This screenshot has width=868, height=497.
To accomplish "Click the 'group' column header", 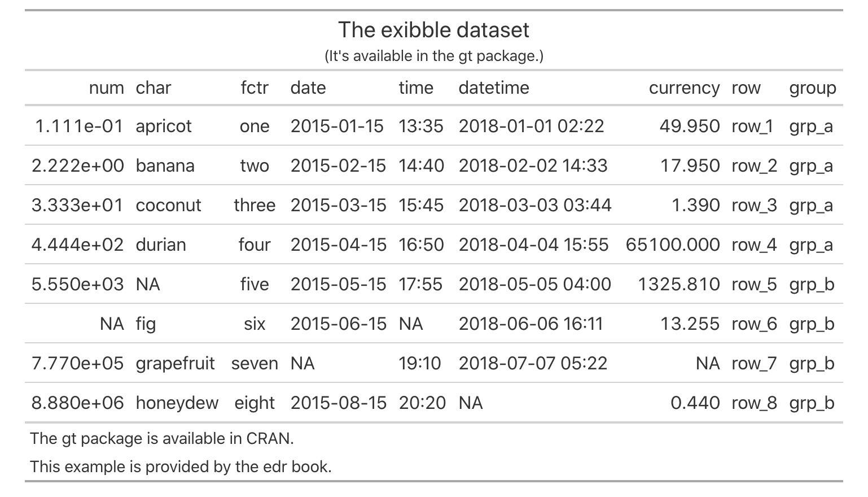I will click(x=813, y=88).
